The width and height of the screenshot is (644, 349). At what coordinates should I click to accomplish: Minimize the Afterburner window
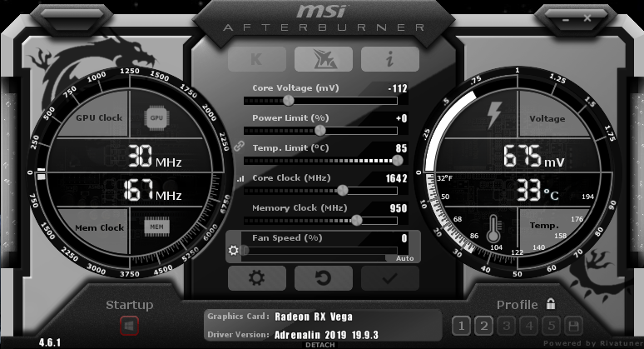tap(566, 19)
